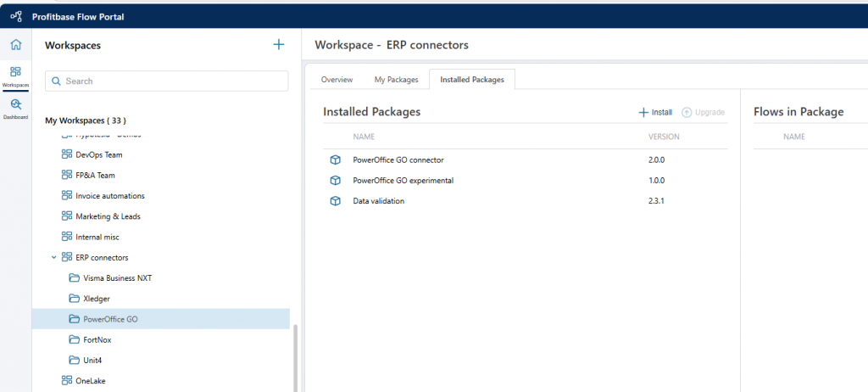The height and width of the screenshot is (392, 868).
Task: Open the Dashboard sidebar icon
Action: point(15,108)
